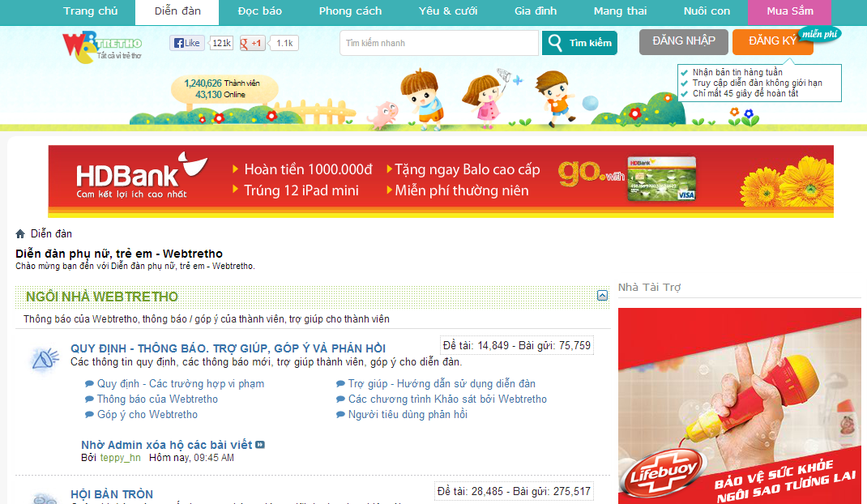
Task: Open the HDBank banner advertisement
Action: [x=441, y=181]
